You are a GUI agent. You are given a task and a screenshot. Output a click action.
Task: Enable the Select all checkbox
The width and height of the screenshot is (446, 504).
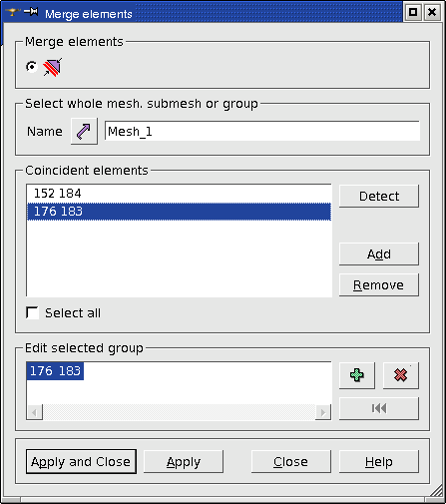point(33,312)
